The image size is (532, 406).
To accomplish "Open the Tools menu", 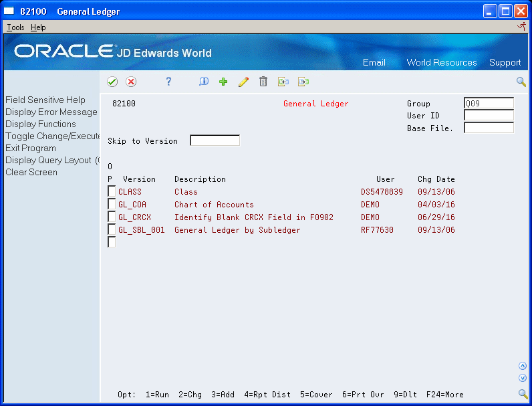I will [15, 27].
